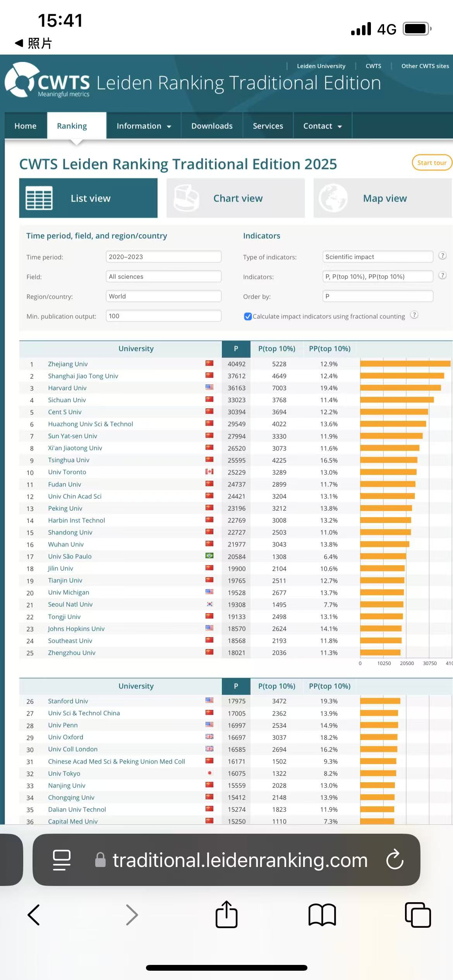Toggle fractional counting checkbox
Screen dimensions: 453x980
pos(248,316)
